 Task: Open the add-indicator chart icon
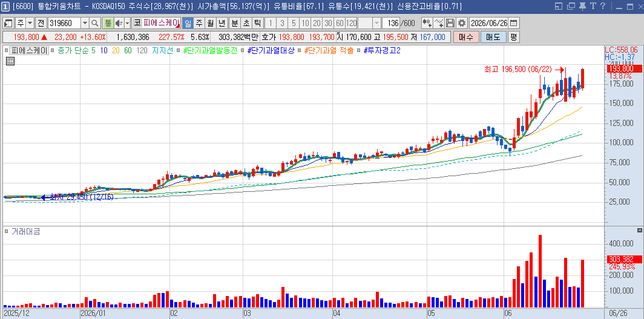pyautogui.click(x=427, y=23)
